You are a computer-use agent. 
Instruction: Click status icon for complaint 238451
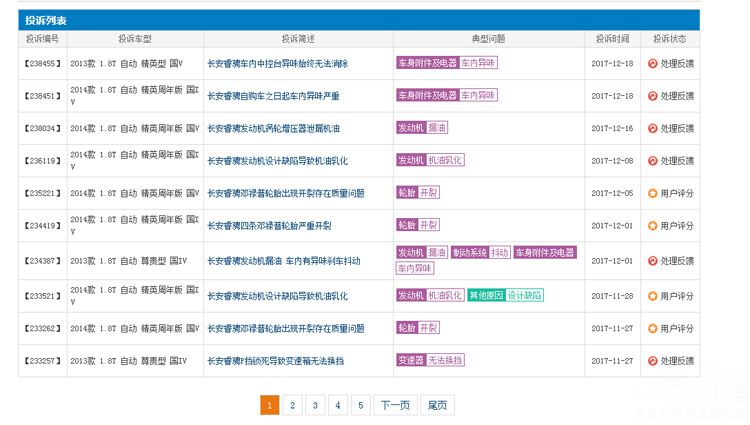(x=652, y=96)
